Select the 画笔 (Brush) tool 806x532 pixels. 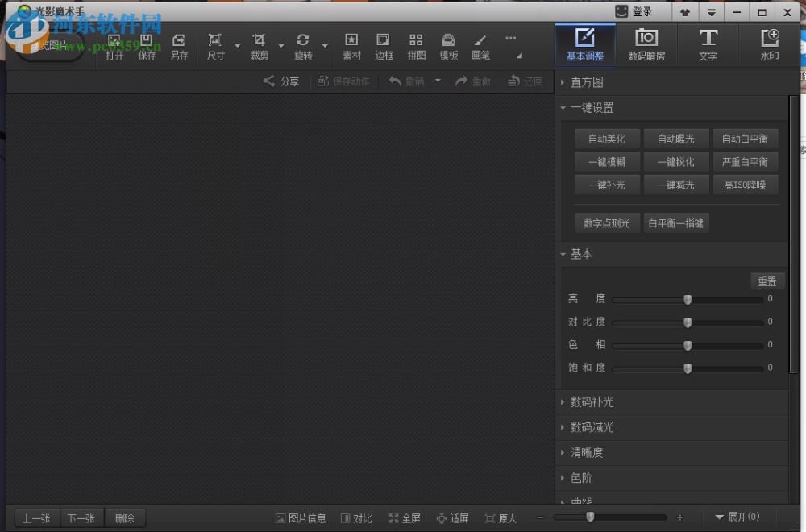click(480, 47)
